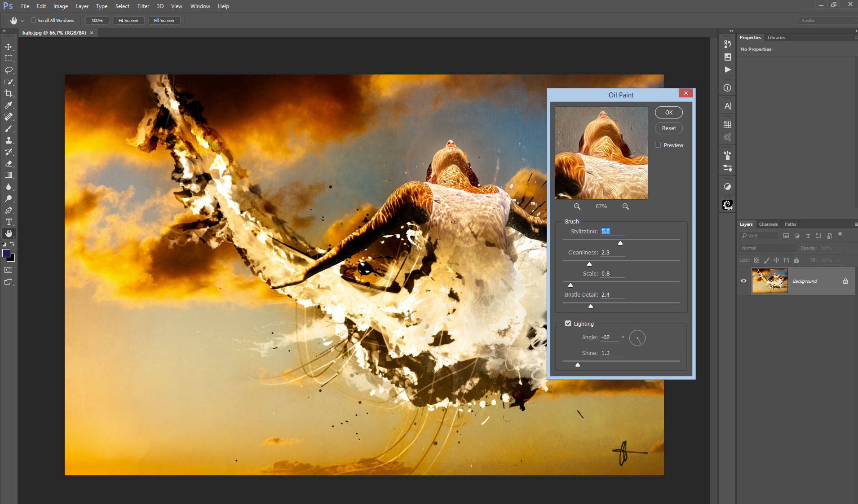Open the Filter menu
The height and width of the screenshot is (504, 858).
point(143,6)
